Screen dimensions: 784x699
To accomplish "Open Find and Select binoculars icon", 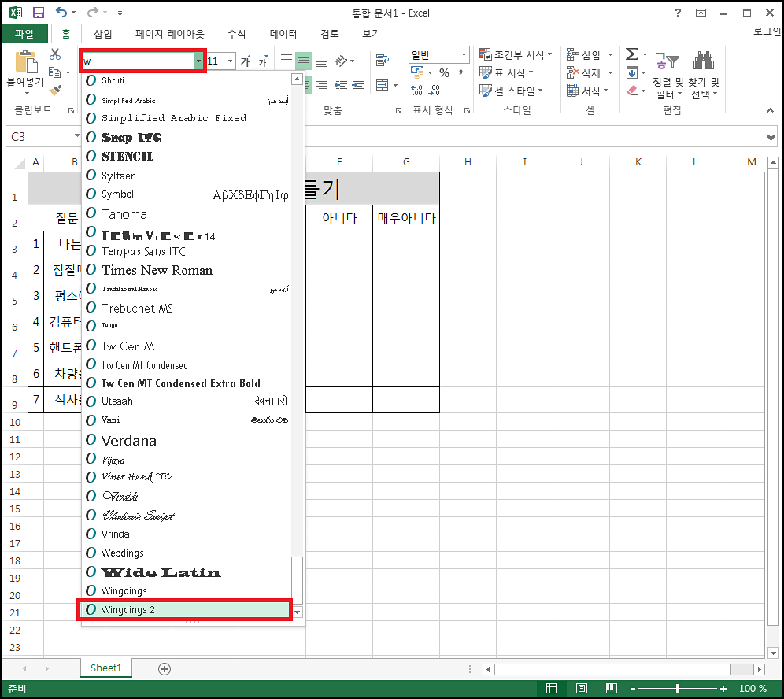I will (x=704, y=61).
